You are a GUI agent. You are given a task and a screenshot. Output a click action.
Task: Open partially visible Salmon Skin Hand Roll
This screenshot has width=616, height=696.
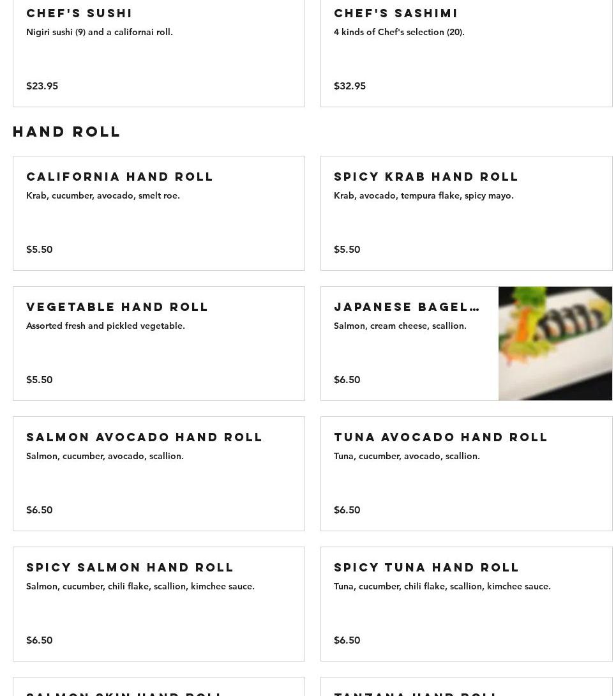coord(159,686)
